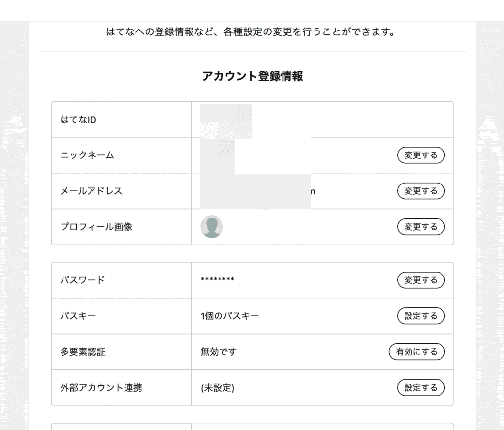Select the 1個のパスキー status text
Screen dimensions: 504x430
pos(226,316)
